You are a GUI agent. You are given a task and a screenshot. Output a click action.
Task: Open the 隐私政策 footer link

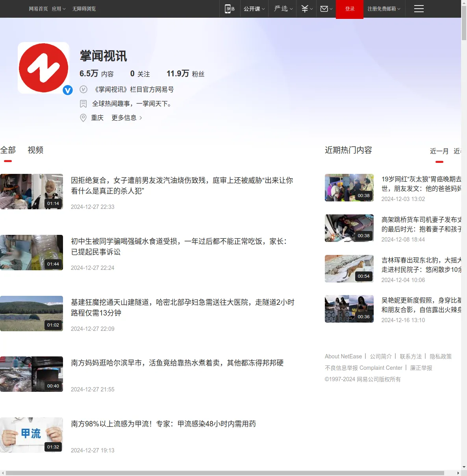[441, 356]
